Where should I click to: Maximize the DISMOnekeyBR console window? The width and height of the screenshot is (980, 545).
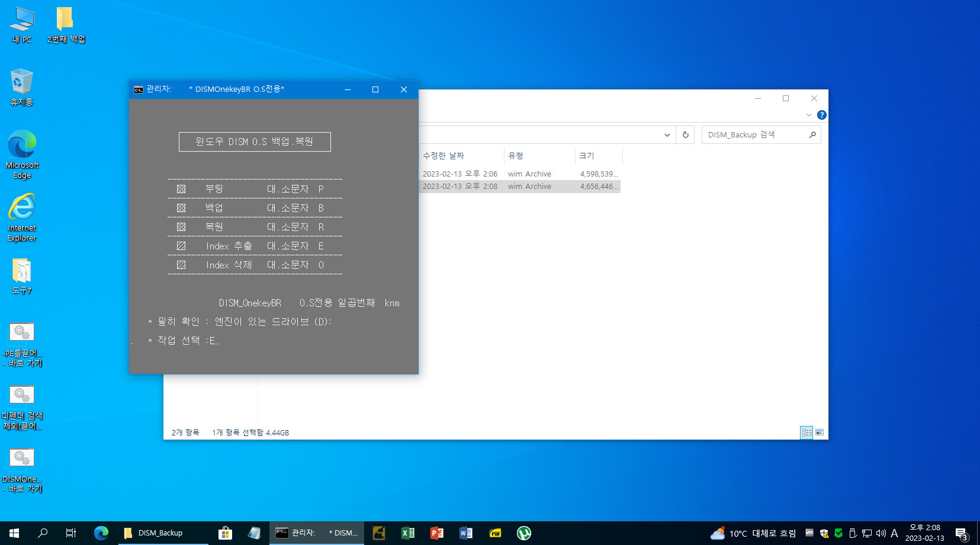point(375,89)
